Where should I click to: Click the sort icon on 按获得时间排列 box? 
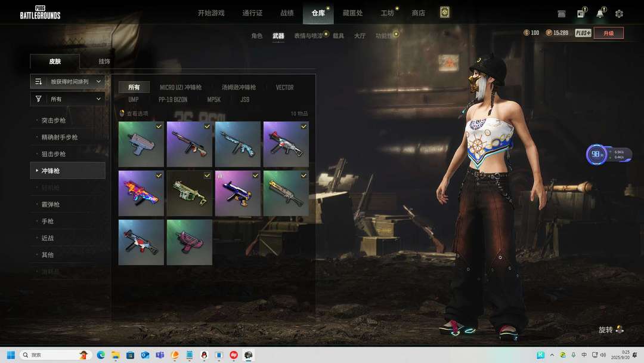tap(39, 81)
